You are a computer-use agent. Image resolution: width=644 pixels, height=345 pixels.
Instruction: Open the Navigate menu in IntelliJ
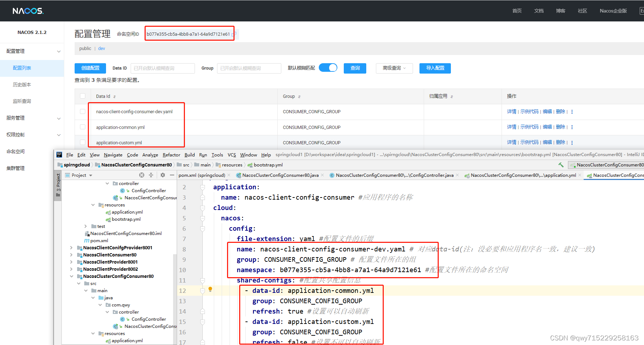(x=113, y=155)
